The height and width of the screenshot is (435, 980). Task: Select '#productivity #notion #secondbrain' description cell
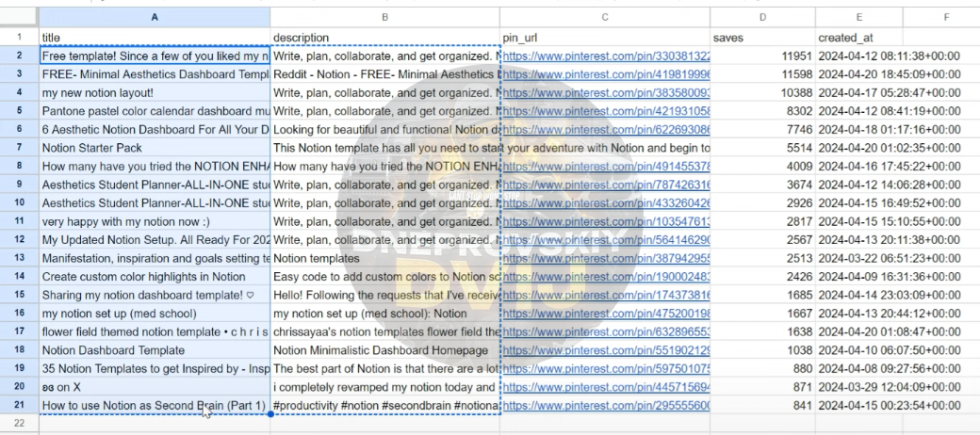[x=385, y=406]
